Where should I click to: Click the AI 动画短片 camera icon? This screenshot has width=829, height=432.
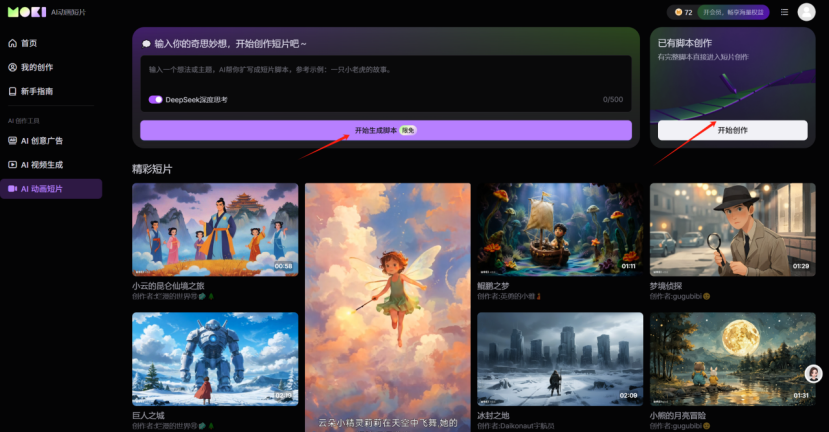pos(13,189)
